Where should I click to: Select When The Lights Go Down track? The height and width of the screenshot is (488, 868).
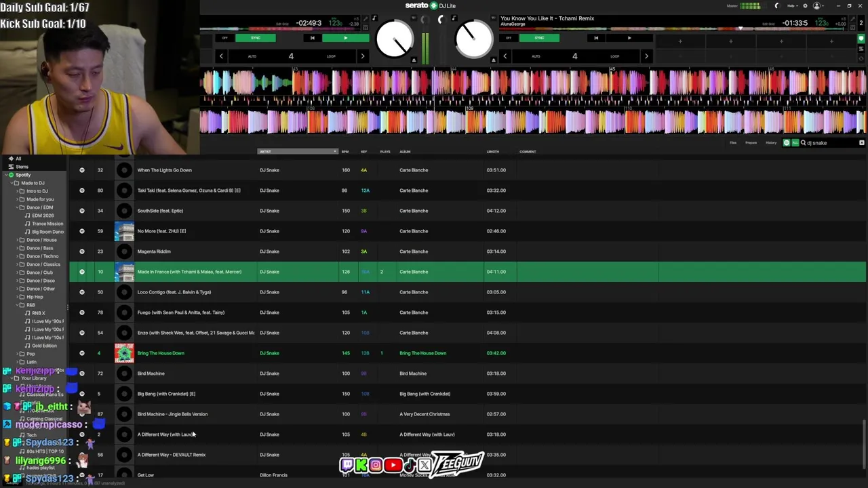tap(165, 170)
